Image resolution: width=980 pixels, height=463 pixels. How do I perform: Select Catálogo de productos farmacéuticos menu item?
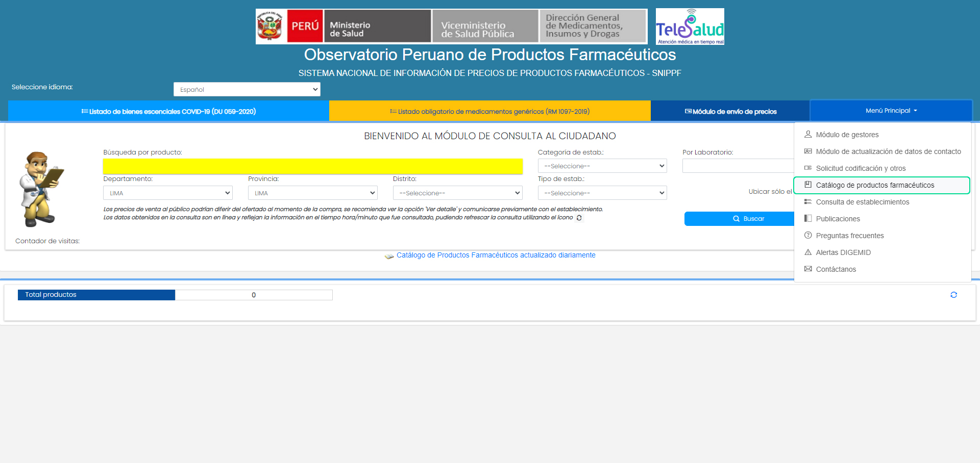coord(874,185)
